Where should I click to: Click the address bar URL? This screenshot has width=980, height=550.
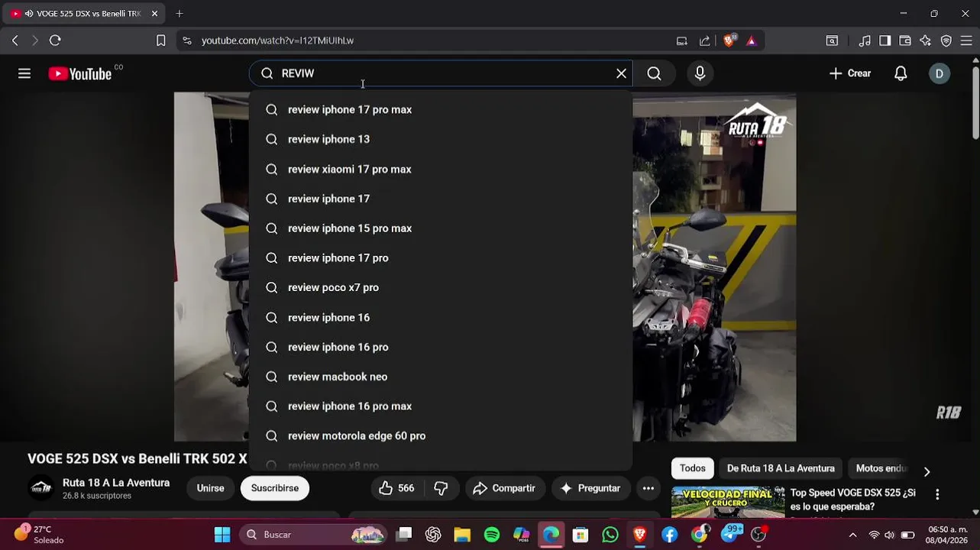[x=277, y=40]
